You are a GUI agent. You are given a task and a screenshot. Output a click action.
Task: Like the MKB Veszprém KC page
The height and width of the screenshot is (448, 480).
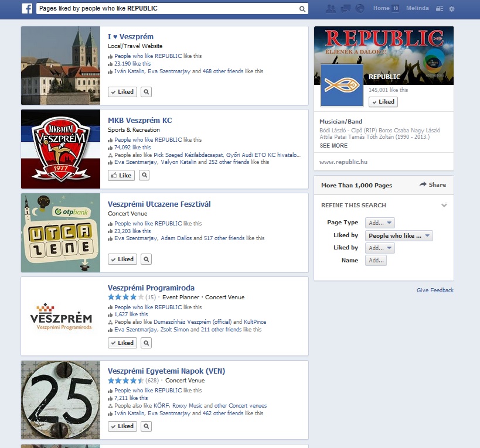121,175
